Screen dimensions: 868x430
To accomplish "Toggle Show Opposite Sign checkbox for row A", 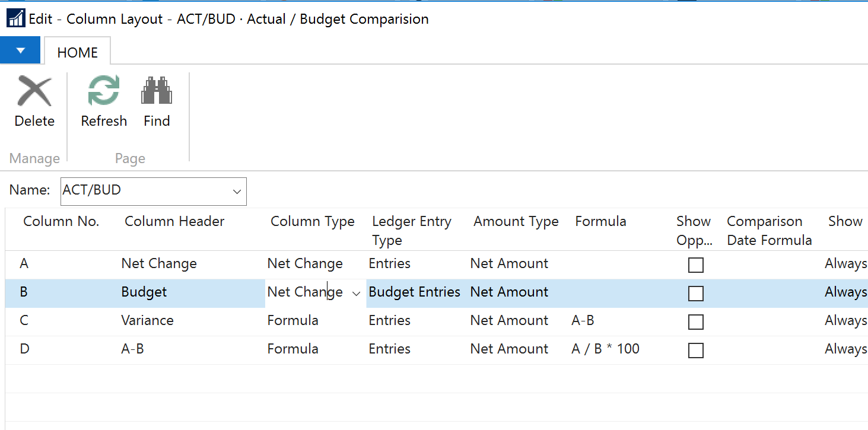I will point(696,265).
